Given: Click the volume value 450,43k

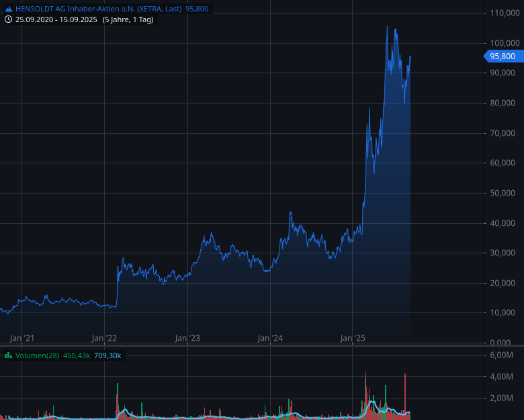Looking at the screenshot, I should coord(76,355).
